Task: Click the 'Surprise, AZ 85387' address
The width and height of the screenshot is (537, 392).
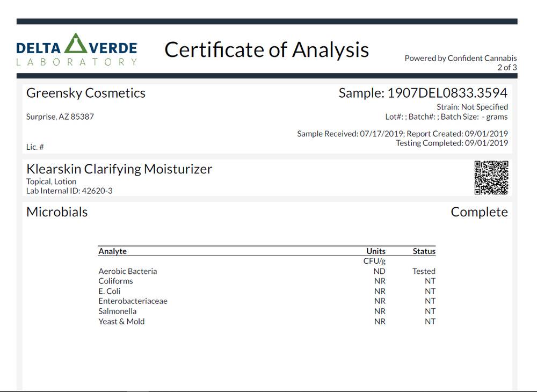Action: [x=60, y=117]
